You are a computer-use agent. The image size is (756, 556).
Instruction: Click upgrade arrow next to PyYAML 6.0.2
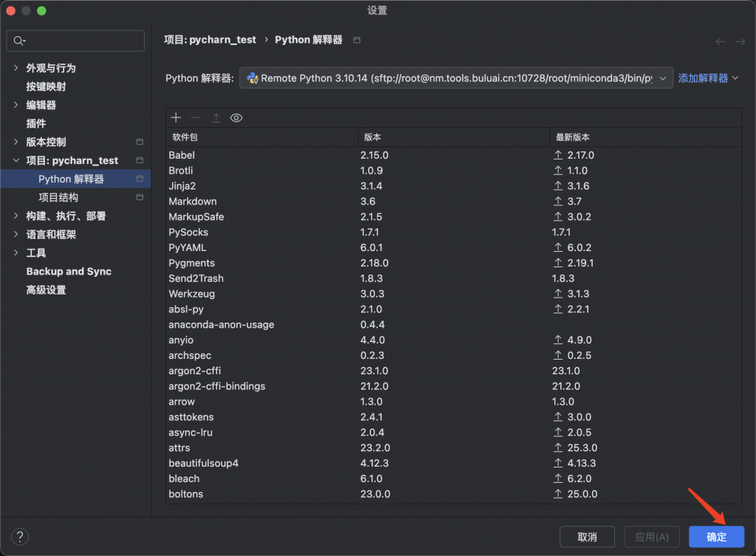[x=558, y=247]
